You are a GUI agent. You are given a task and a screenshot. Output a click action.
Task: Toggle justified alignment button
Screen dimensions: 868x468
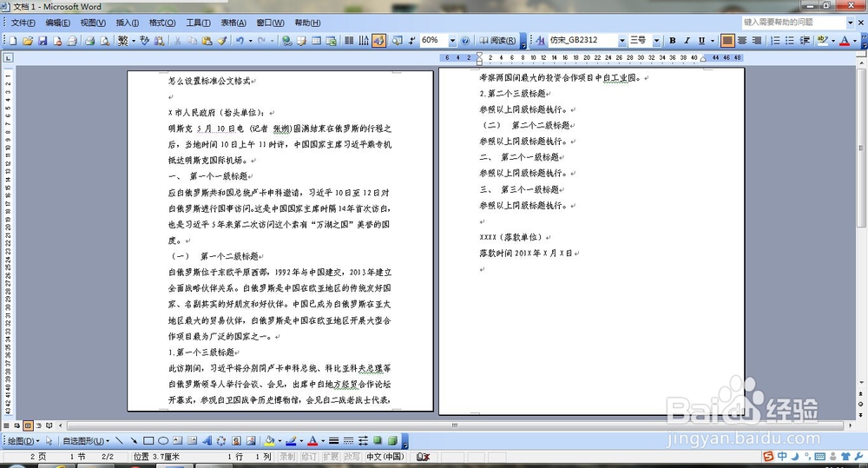[x=727, y=41]
